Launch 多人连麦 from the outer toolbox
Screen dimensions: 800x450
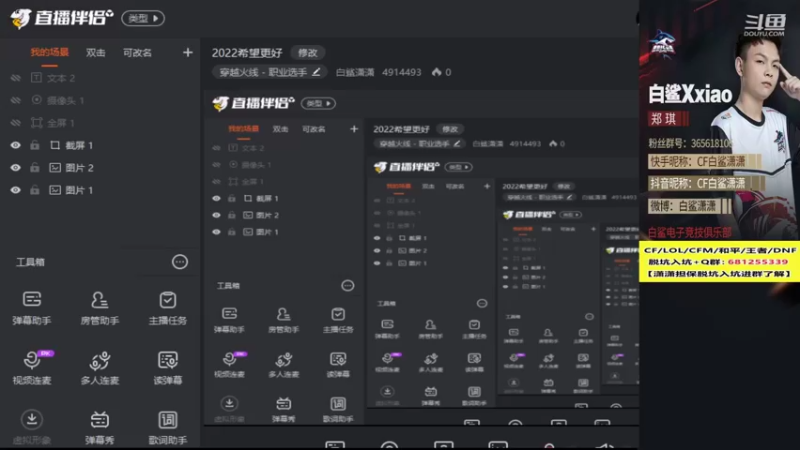[99, 367]
